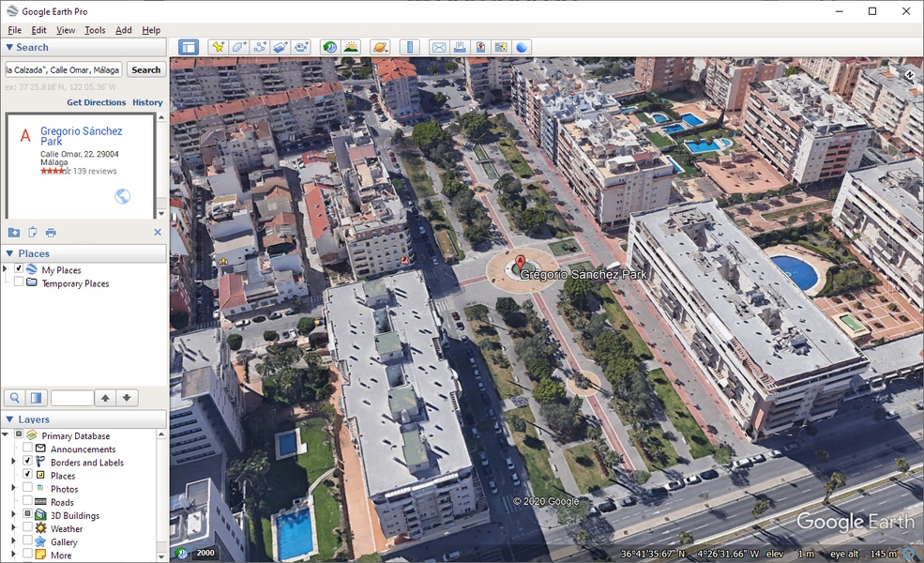Hide the sidebar using the toolbar icon
Screen dimensions: 924x563
(189, 47)
